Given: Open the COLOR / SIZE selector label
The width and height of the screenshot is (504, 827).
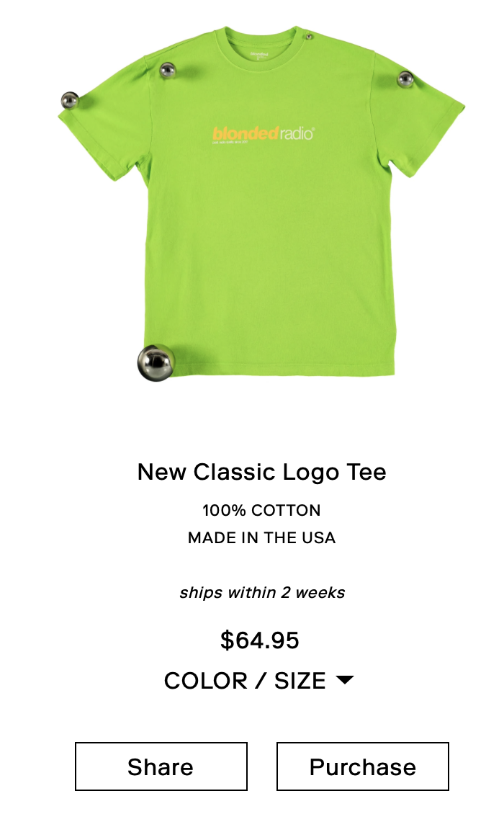Looking at the screenshot, I should click(x=245, y=680).
